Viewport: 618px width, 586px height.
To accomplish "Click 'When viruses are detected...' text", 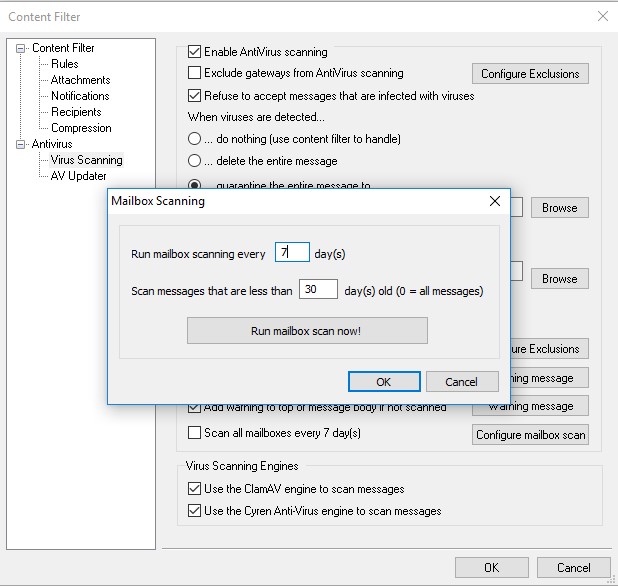I will [x=256, y=117].
